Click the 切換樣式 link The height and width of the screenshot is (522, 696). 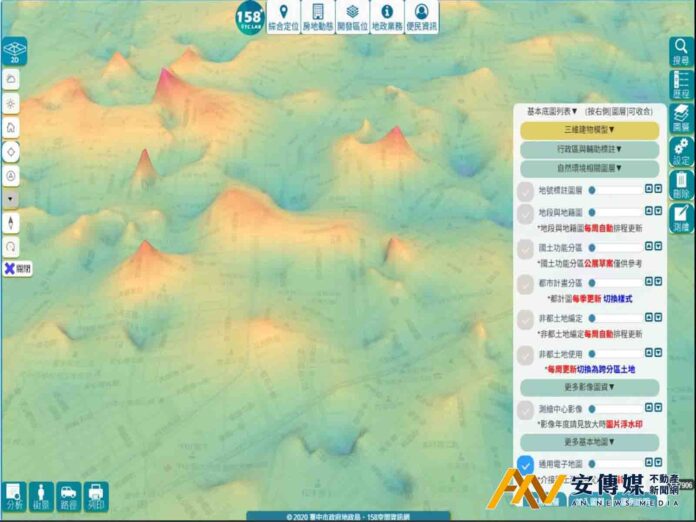[x=617, y=299]
